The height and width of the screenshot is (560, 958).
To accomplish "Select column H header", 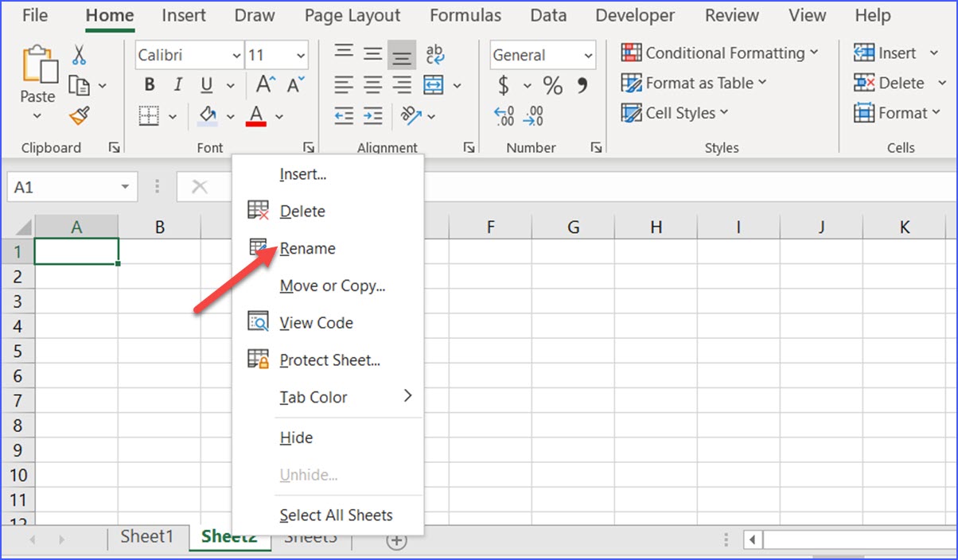I will [656, 227].
